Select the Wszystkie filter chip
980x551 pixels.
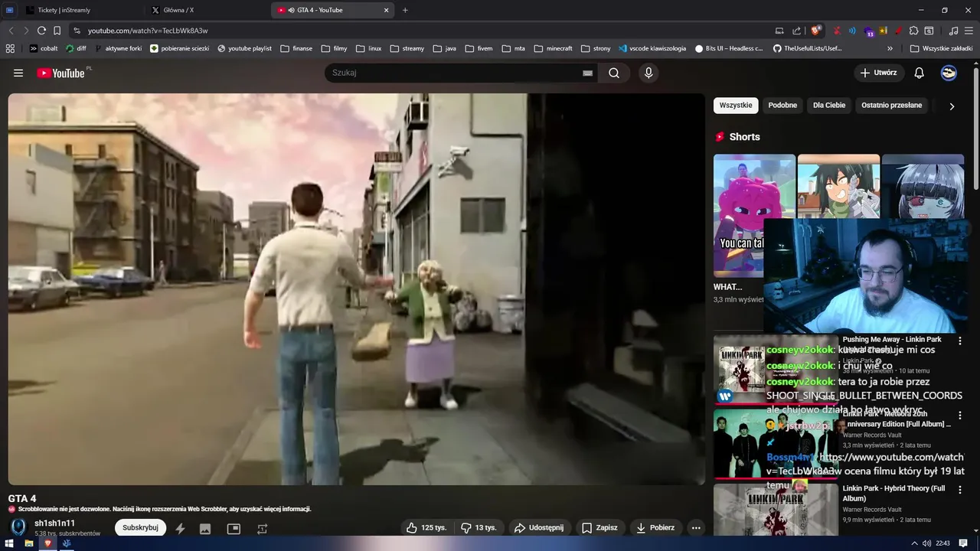(x=736, y=105)
